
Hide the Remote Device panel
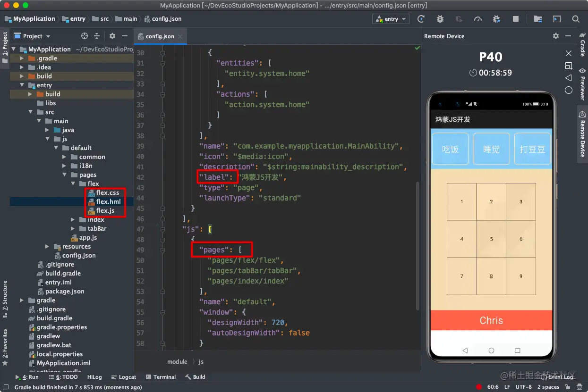click(x=568, y=36)
